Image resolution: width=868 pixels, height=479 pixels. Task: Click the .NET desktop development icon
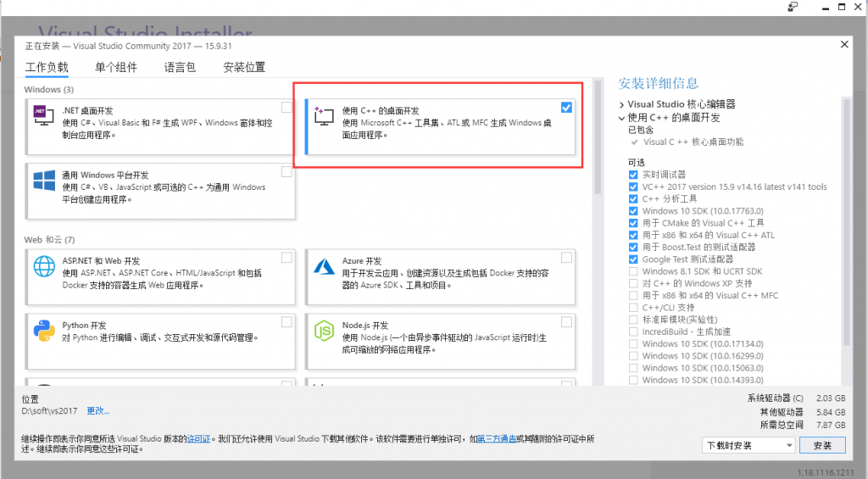(x=43, y=114)
